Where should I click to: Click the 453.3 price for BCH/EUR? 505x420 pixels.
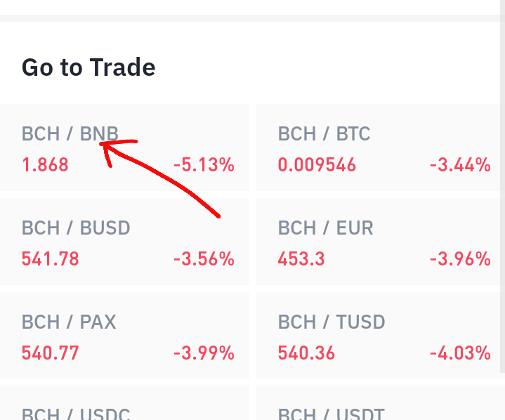point(301,259)
